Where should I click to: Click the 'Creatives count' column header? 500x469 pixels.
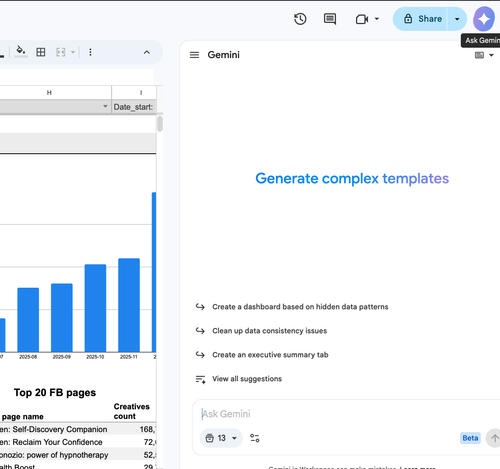point(131,411)
